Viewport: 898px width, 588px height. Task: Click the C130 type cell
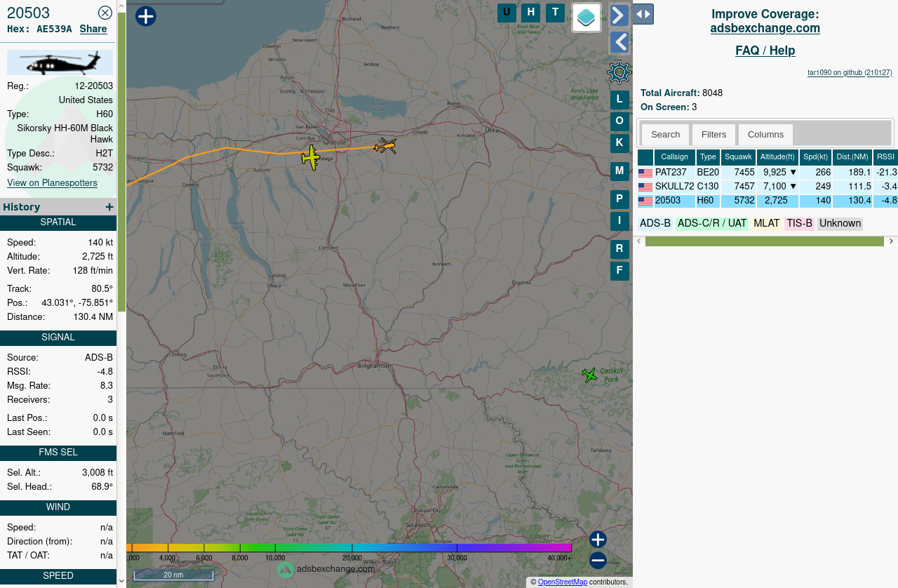(708, 187)
